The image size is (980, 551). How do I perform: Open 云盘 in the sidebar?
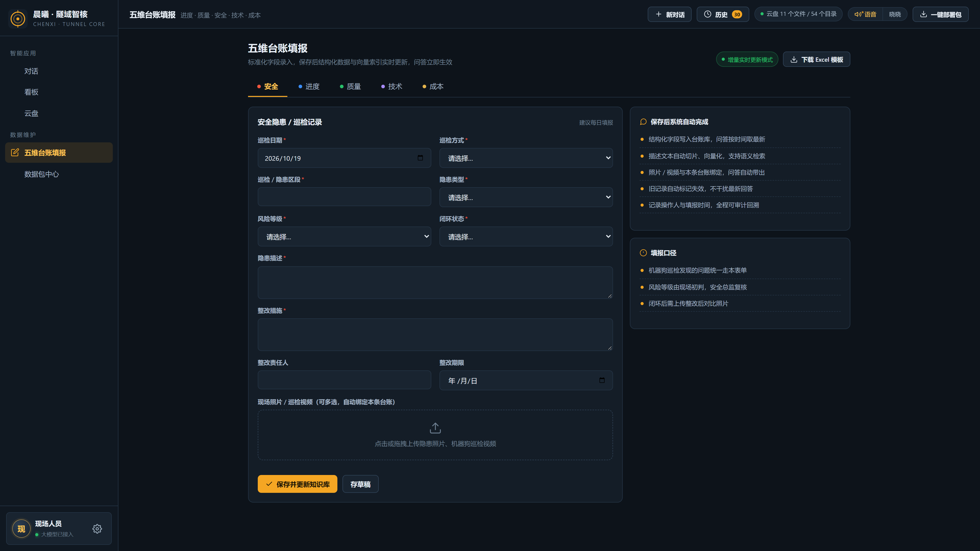59,113
